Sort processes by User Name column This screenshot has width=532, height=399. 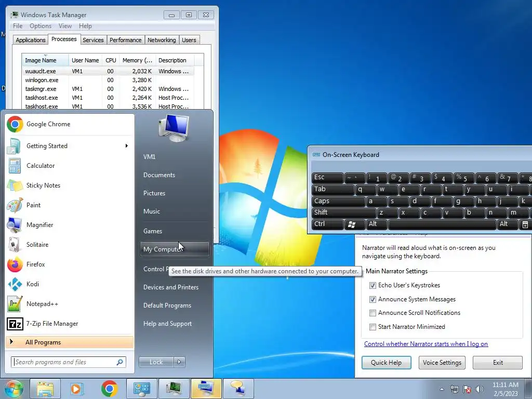click(x=85, y=60)
